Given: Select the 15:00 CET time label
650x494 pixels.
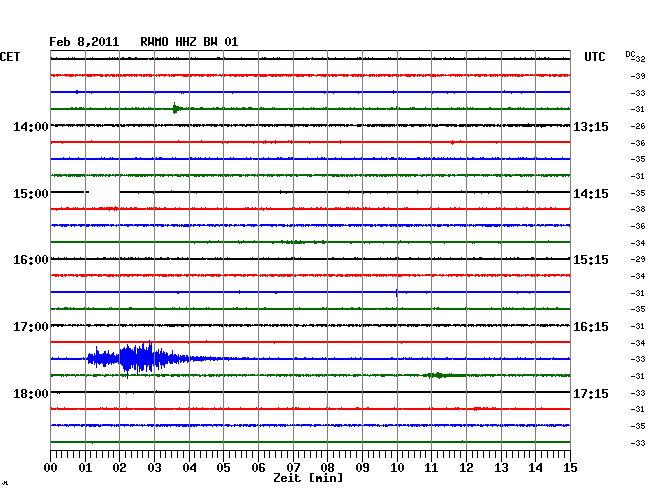Looking at the screenshot, I should [x=31, y=194].
